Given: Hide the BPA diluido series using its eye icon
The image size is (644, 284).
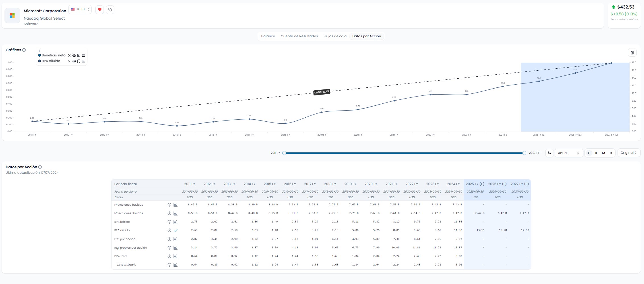Looking at the screenshot, I should tap(74, 61).
